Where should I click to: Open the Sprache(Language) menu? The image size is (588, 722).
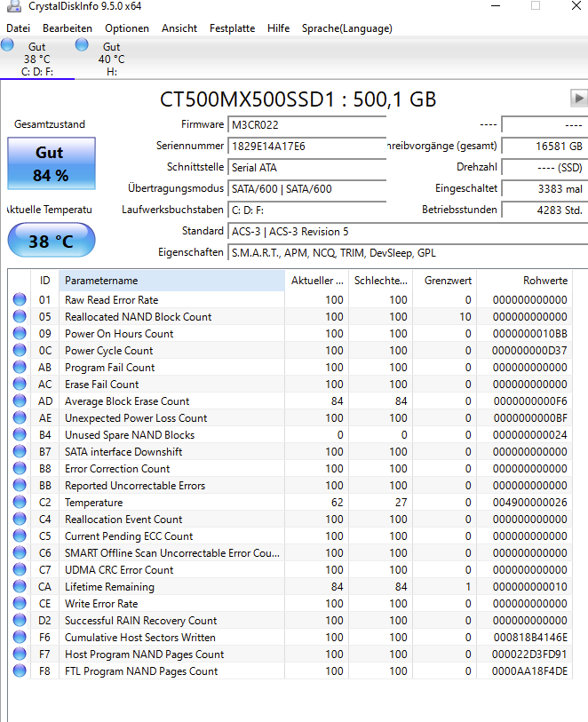click(346, 28)
